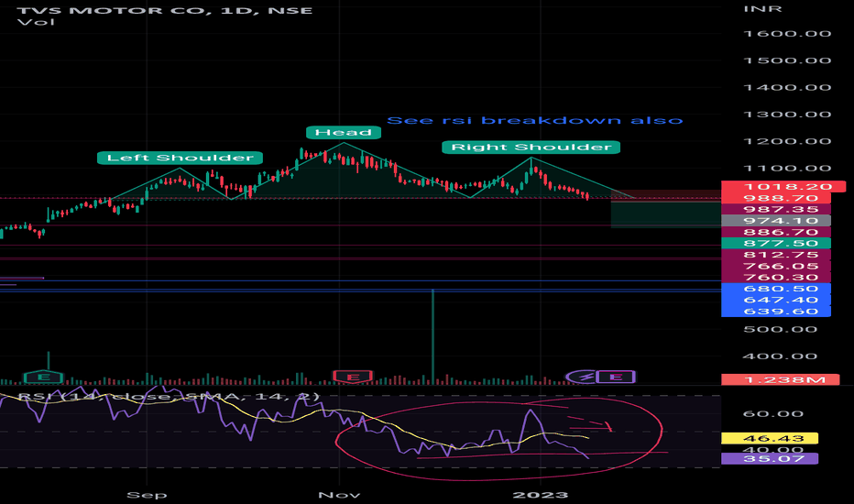Click the 1.238M volume label
This screenshot has width=854, height=504.
[x=780, y=379]
